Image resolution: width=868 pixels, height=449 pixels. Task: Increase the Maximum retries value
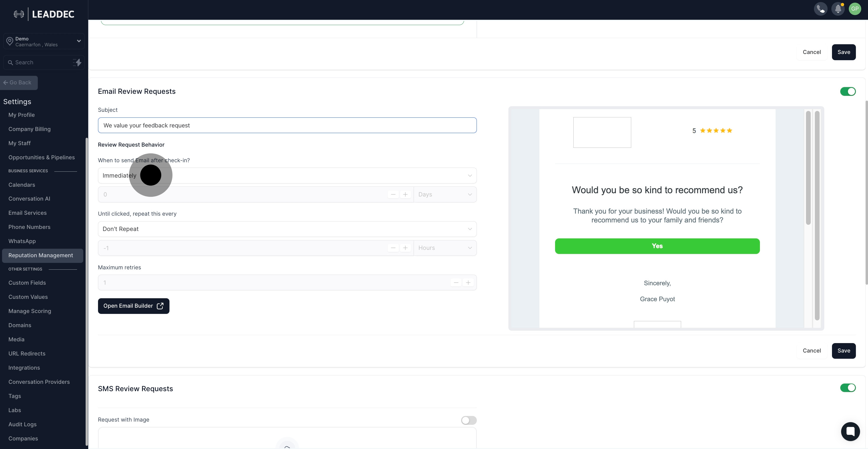[x=468, y=283]
